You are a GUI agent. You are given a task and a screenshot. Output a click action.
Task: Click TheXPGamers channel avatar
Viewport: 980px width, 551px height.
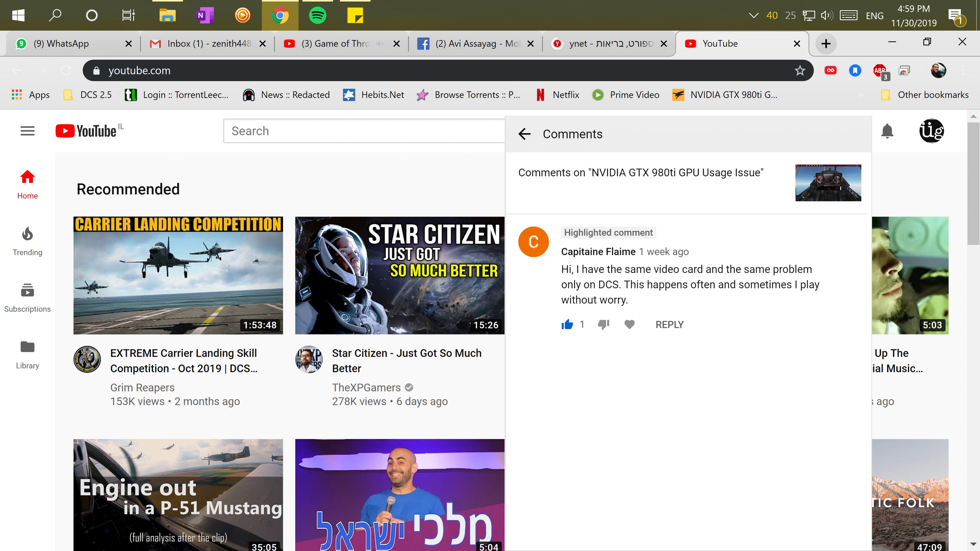pyautogui.click(x=309, y=359)
